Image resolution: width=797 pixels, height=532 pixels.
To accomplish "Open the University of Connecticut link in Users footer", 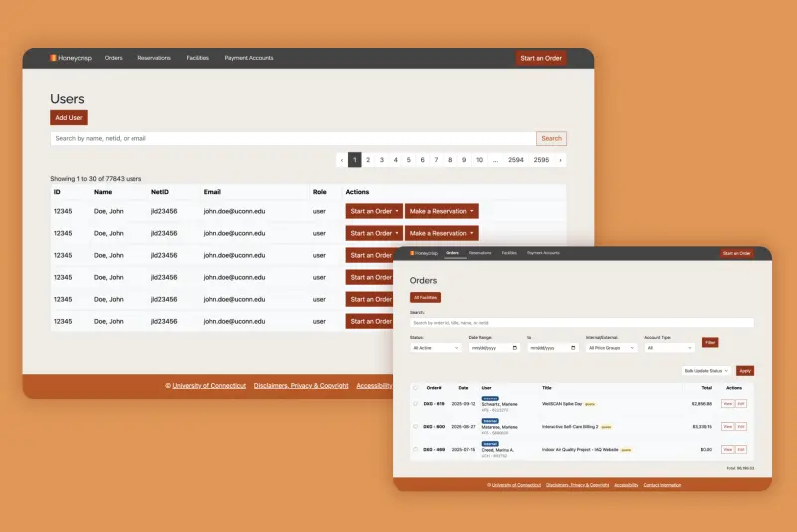I will [x=209, y=385].
